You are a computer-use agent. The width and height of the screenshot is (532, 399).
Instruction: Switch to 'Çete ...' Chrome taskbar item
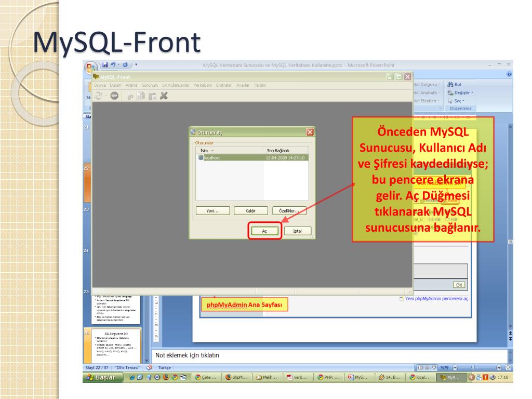[207, 377]
